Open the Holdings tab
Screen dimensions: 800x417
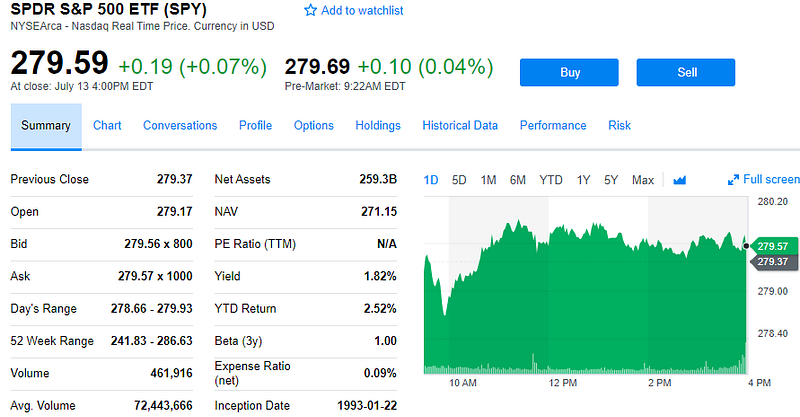tap(378, 126)
